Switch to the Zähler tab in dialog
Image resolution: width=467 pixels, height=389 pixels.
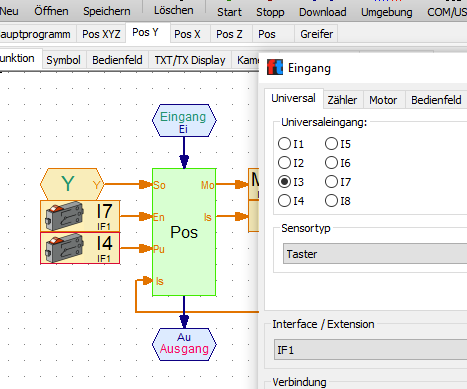[x=342, y=100]
